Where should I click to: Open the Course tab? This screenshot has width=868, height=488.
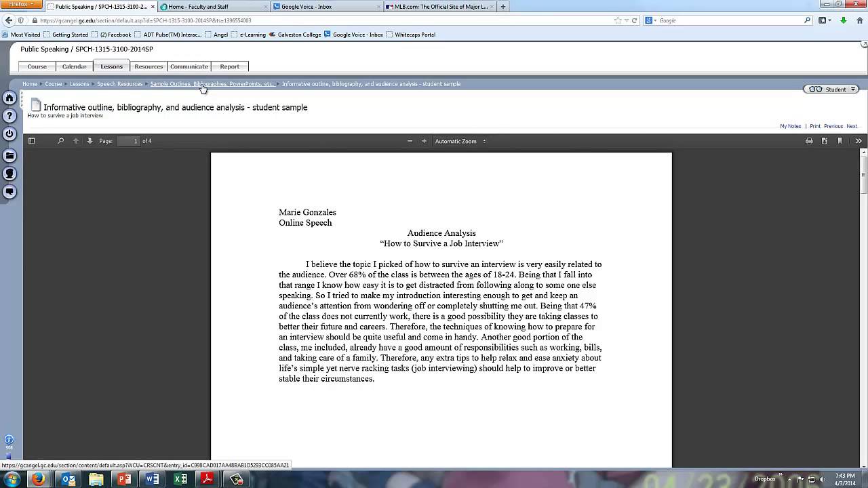click(37, 66)
